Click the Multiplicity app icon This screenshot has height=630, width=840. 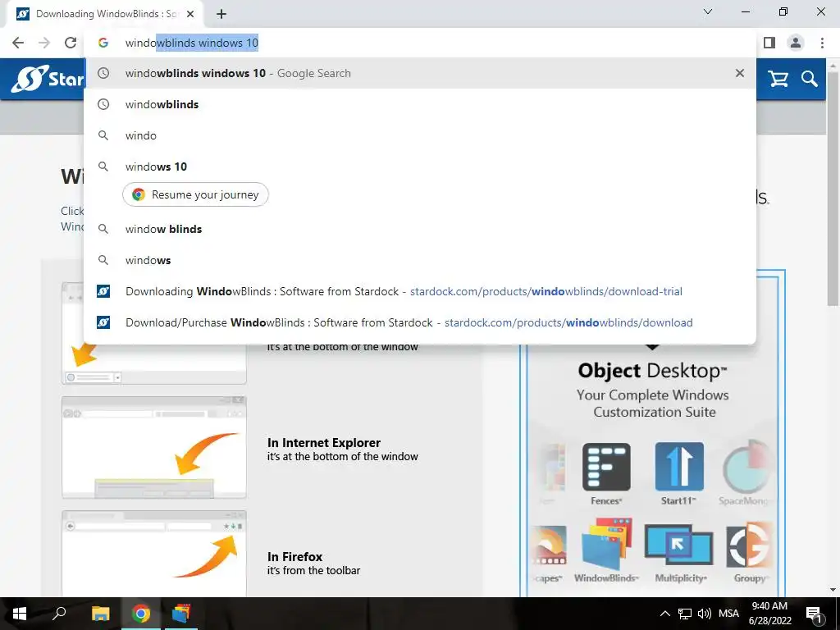click(678, 545)
